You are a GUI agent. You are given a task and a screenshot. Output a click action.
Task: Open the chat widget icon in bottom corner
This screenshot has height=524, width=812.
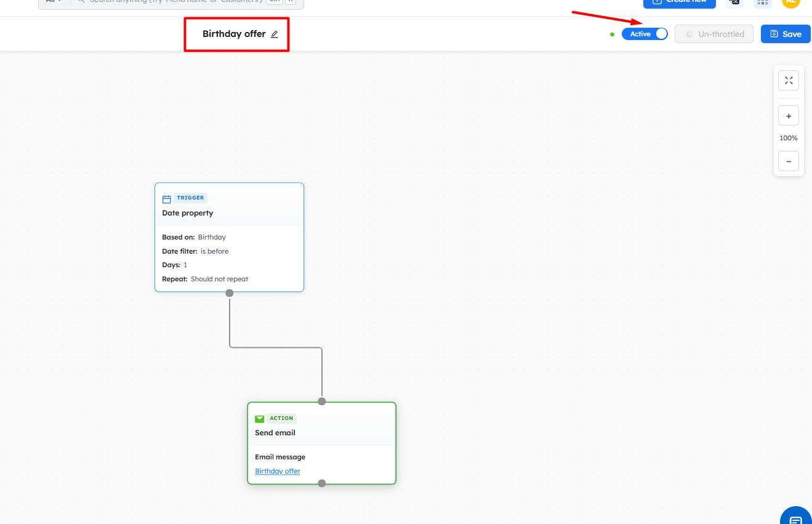(795, 518)
